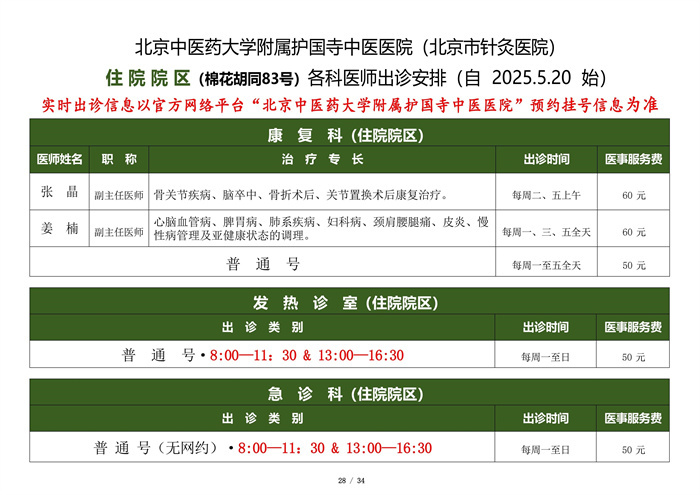This screenshot has width=700, height=495.
Task: Click 每周一至日 in 急诊科 table
Action: (546, 450)
